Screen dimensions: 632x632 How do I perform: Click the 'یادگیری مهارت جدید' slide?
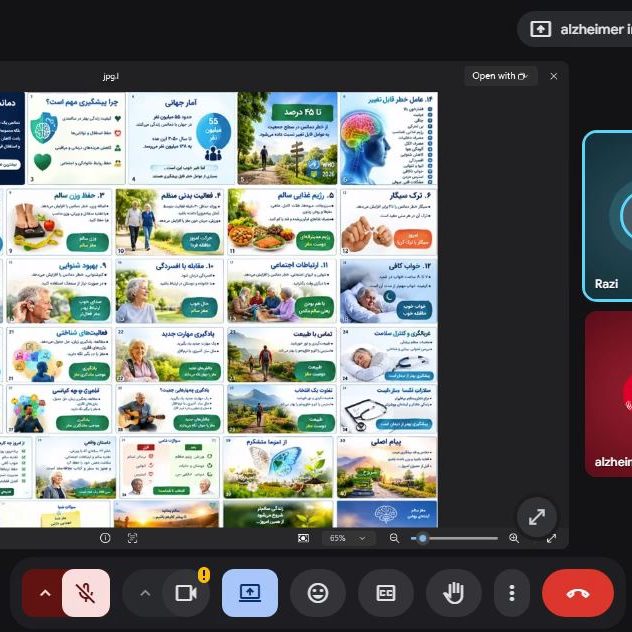(x=169, y=355)
